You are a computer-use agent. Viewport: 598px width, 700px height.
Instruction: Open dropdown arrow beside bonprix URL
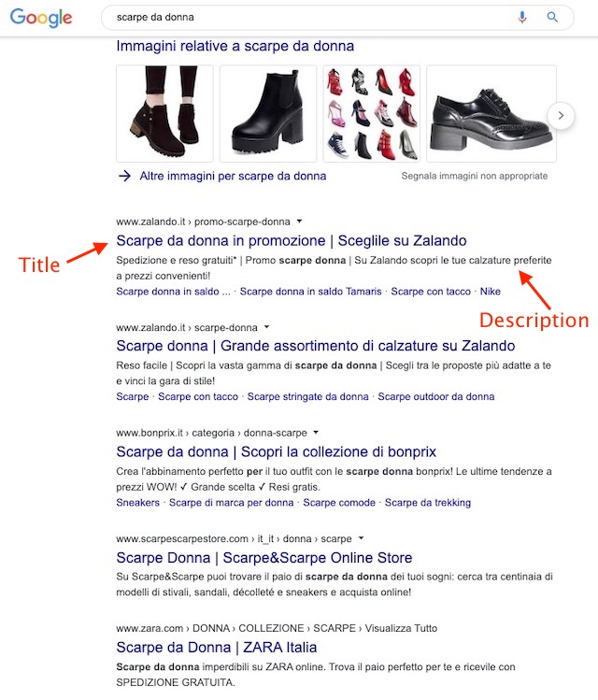pyautogui.click(x=316, y=432)
